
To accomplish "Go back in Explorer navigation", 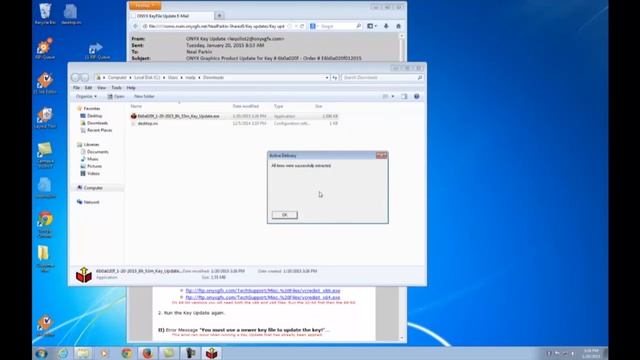I will click(x=75, y=78).
